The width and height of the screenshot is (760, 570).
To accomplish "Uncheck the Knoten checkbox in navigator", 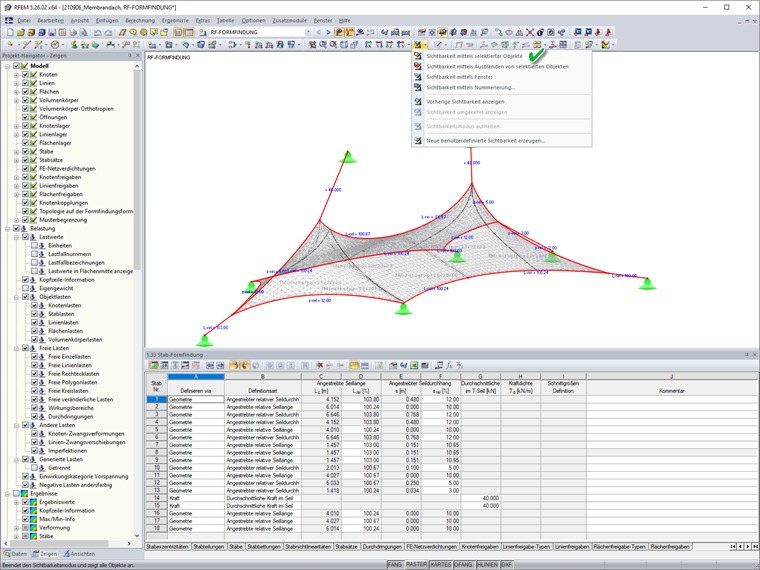I will coord(25,75).
